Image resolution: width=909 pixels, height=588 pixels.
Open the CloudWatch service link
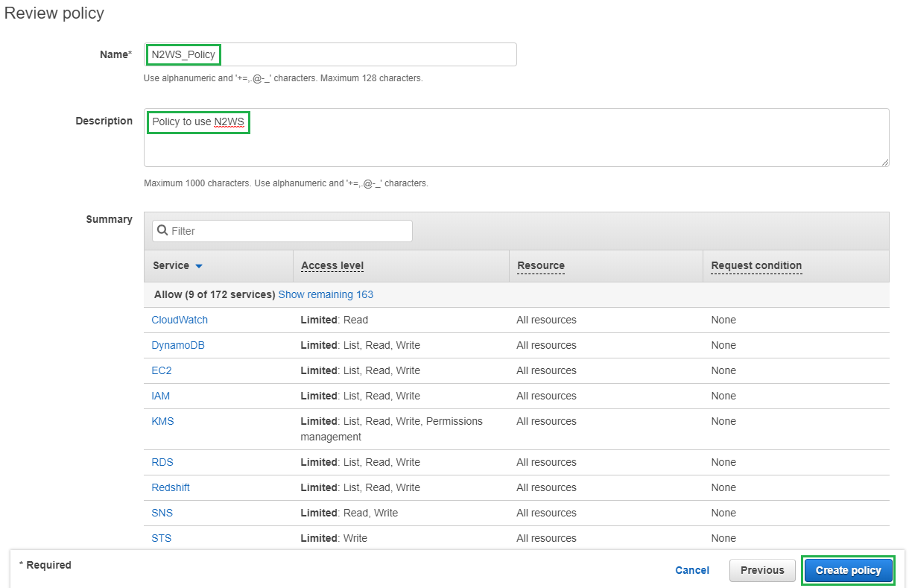click(180, 320)
